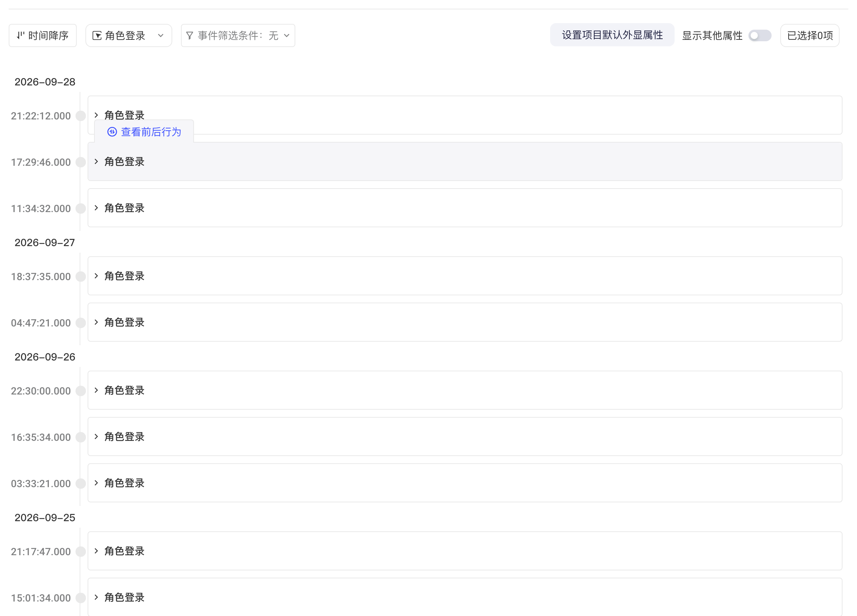Screen dimensions: 857x616
Task: Click the circle icon beside 查看前后行为
Action: tap(112, 132)
